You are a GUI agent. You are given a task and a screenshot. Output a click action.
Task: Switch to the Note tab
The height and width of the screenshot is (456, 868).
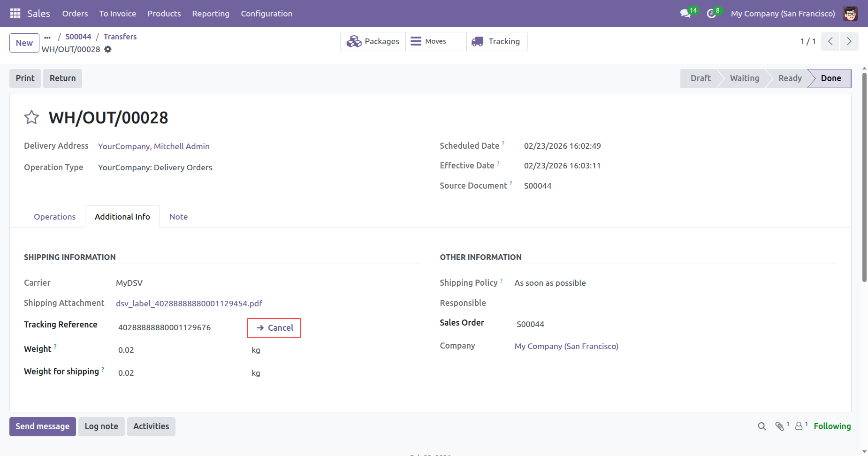coord(178,217)
